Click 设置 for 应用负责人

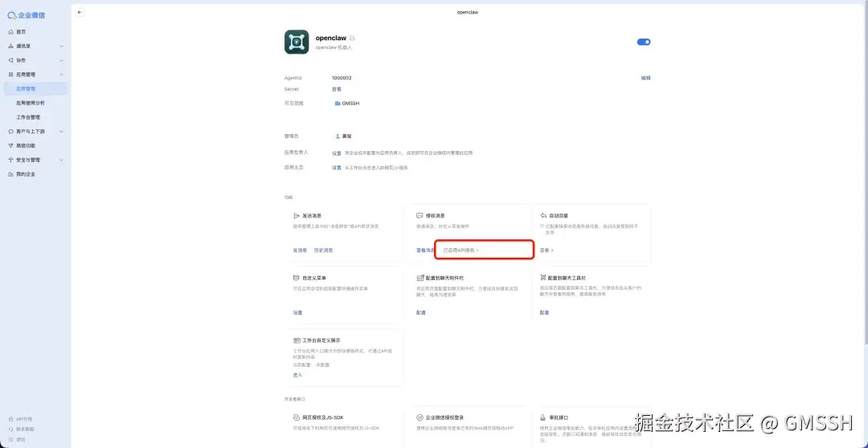pos(337,153)
